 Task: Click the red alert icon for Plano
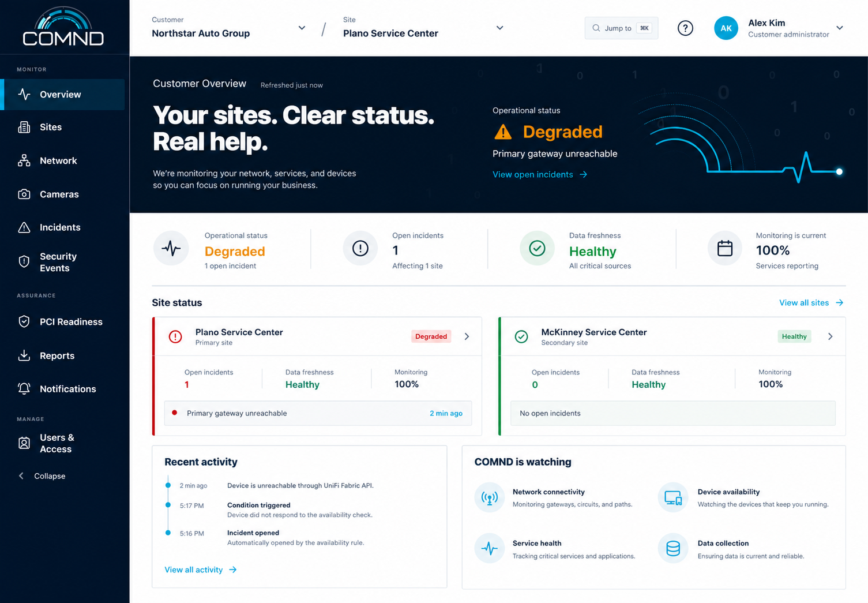[175, 336]
